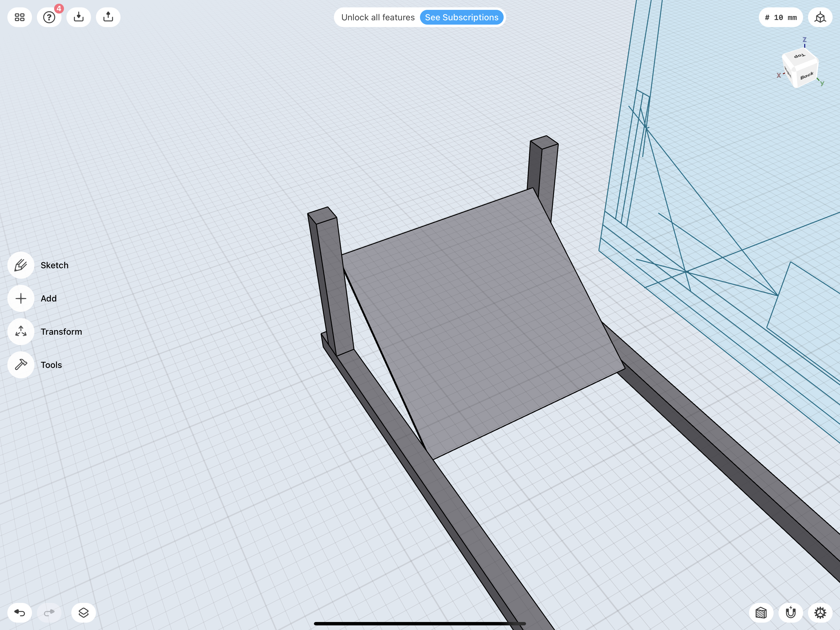Open the Tools hammer icon
Viewport: 840px width, 630px height.
[x=21, y=365]
